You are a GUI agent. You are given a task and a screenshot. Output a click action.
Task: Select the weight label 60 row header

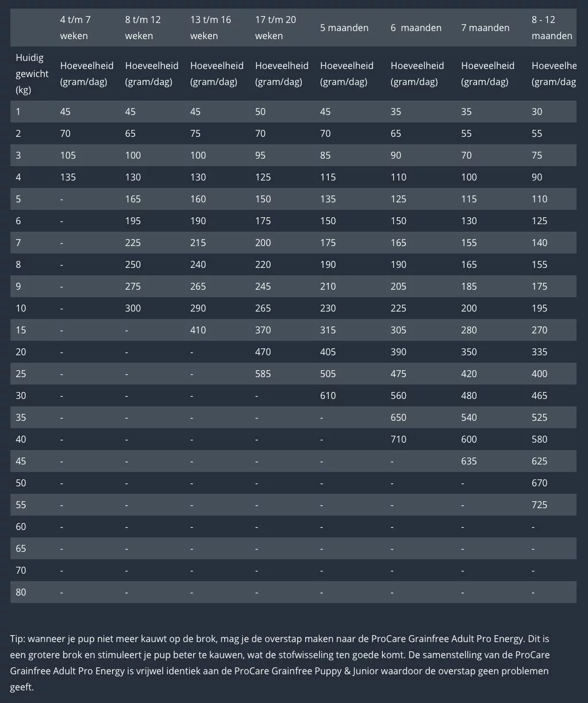pyautogui.click(x=21, y=527)
